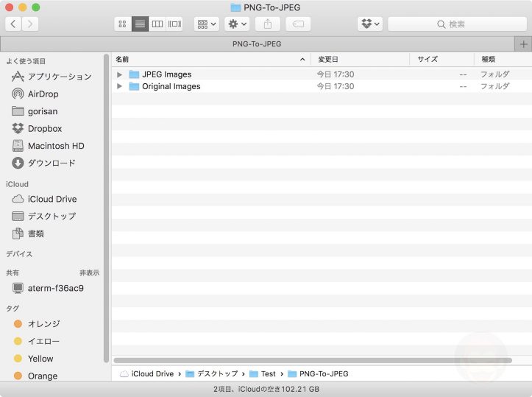Click the iCloud sidebar section header
This screenshot has height=397, width=532.
17,184
